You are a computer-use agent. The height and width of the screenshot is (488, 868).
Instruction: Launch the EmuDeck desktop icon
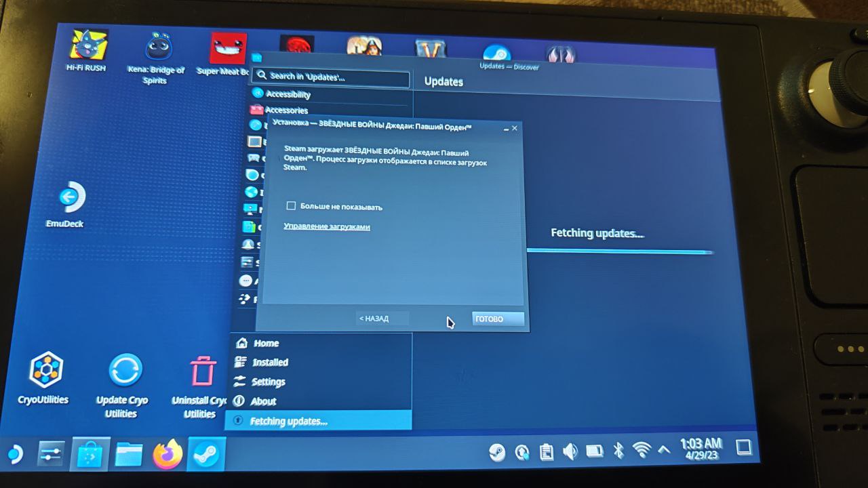(x=67, y=204)
